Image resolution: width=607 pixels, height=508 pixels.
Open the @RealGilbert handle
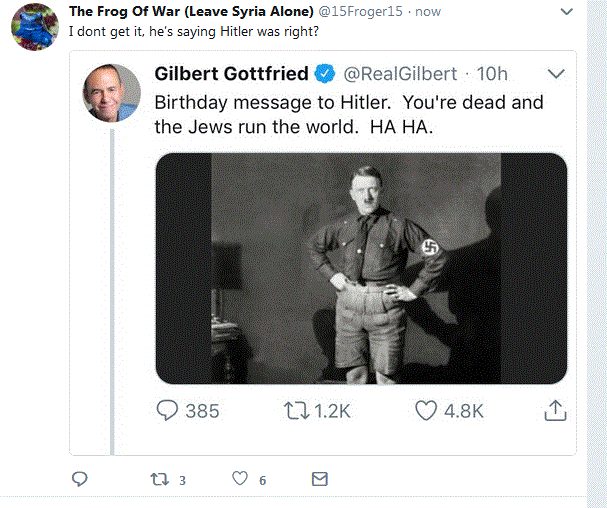click(x=400, y=75)
